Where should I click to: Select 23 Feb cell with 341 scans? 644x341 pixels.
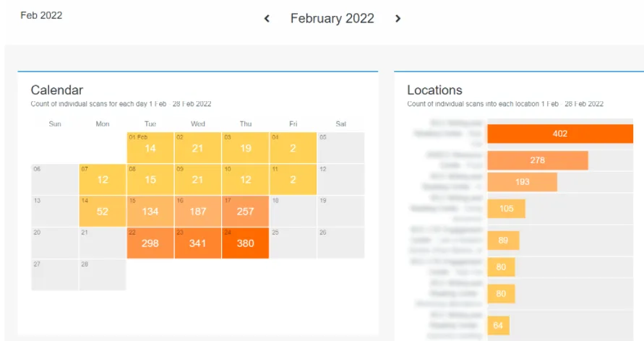pos(198,243)
